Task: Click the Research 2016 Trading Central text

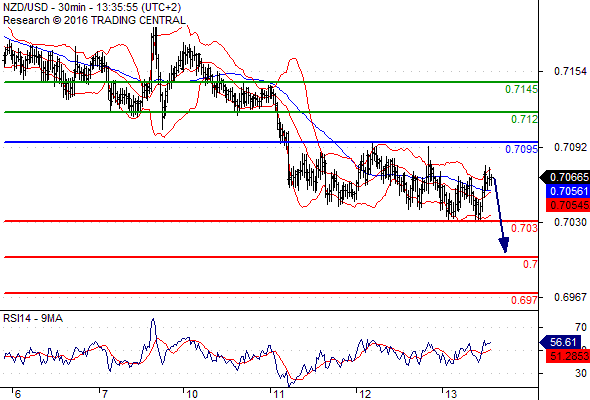Action: pos(94,20)
